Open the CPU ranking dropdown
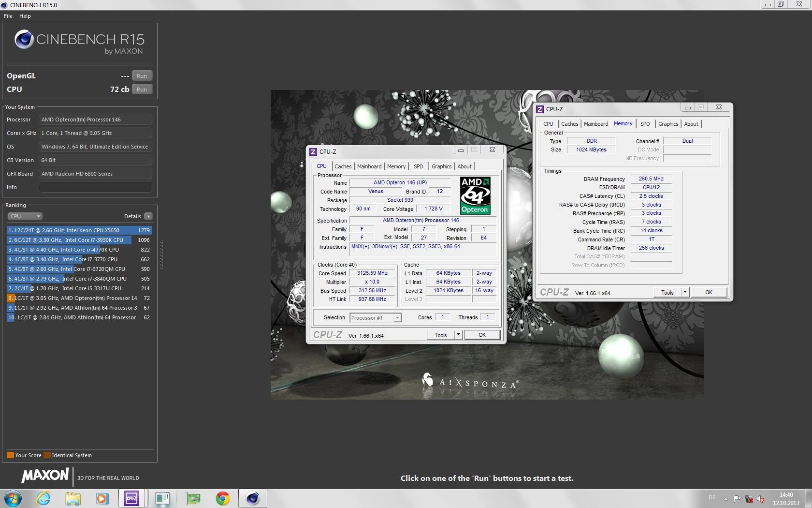The image size is (812, 508). click(x=25, y=216)
